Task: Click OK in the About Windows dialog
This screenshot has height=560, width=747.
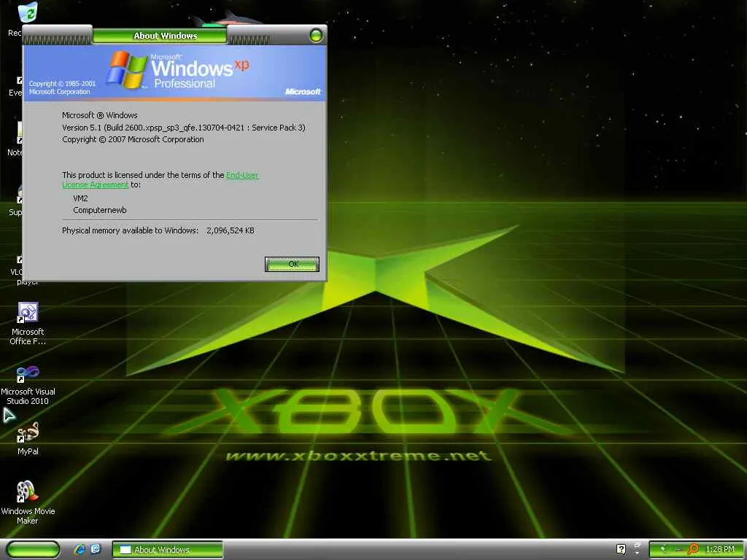Action: point(292,264)
